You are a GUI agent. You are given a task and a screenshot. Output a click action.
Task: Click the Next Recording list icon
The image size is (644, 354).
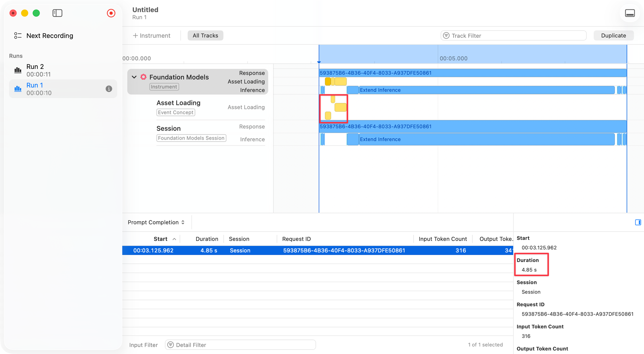18,36
